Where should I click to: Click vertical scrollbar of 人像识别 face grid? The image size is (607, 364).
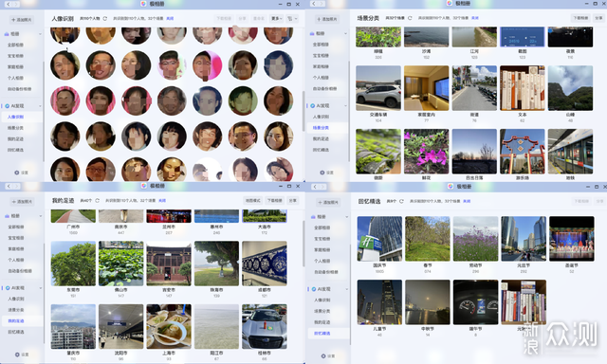[303, 110]
